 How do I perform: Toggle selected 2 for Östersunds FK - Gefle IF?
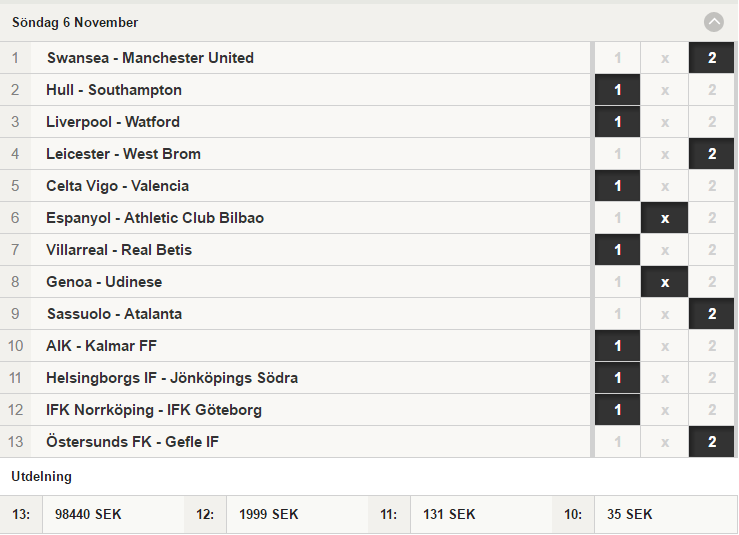(x=712, y=442)
